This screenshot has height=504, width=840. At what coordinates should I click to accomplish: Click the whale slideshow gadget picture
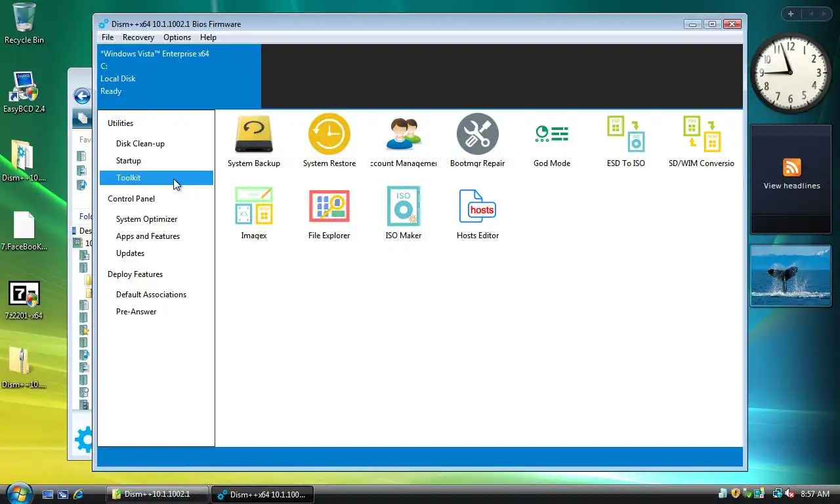(791, 276)
